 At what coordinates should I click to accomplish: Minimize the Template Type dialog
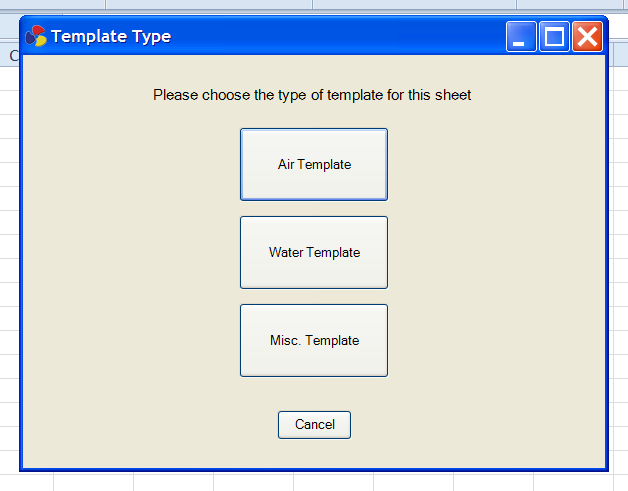click(521, 37)
